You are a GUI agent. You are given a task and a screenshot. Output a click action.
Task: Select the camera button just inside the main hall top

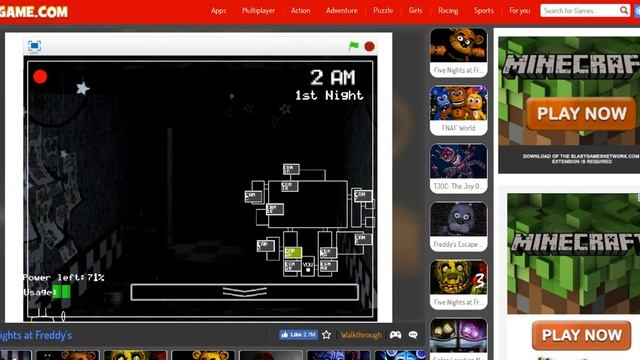[x=290, y=187]
